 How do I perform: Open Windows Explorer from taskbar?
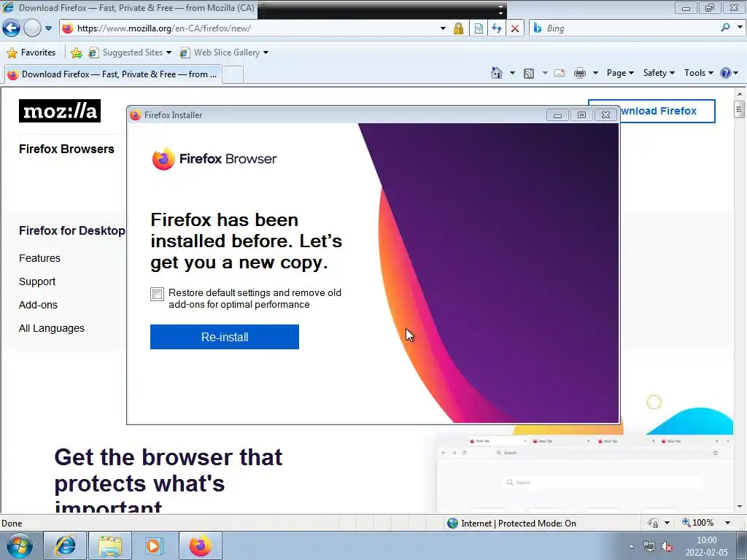coord(110,545)
